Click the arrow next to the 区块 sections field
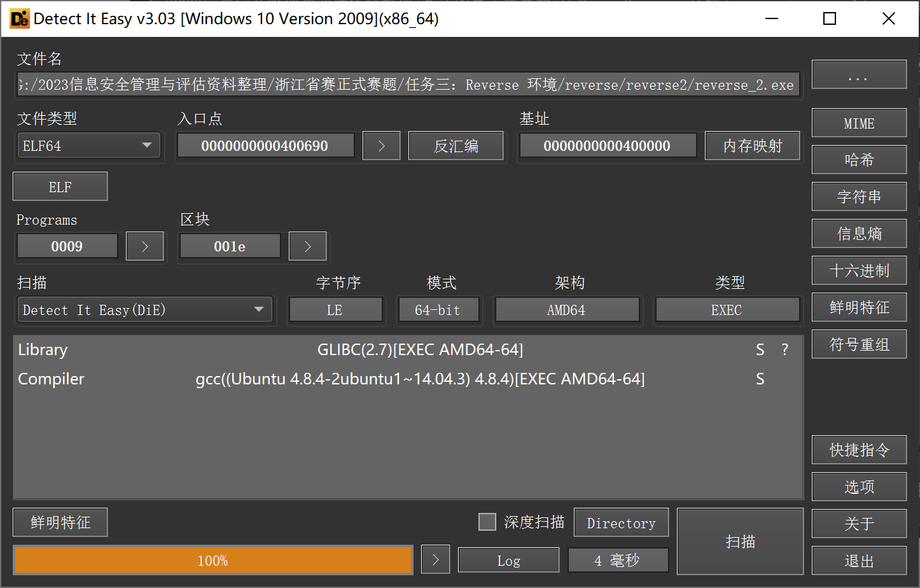 coord(307,246)
